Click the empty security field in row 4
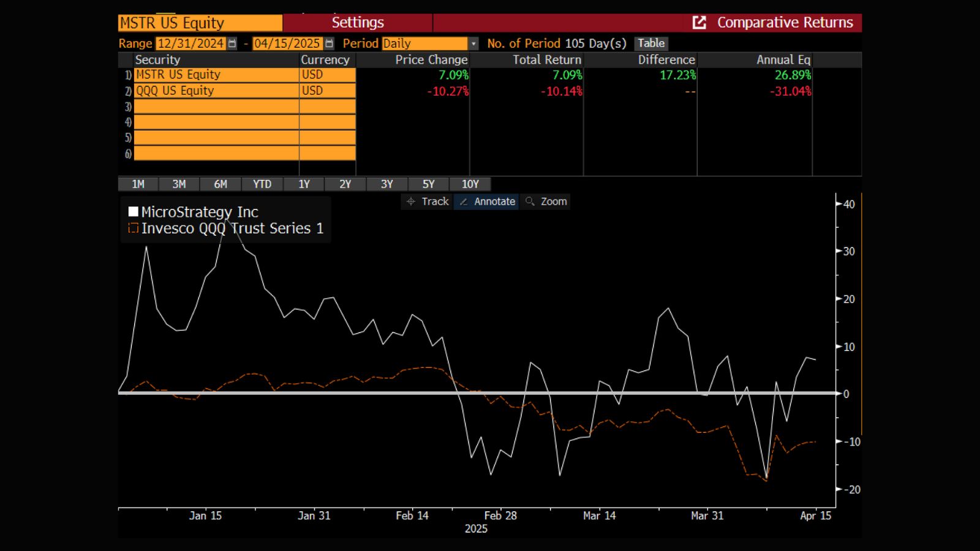The height and width of the screenshot is (551, 980). [x=216, y=122]
